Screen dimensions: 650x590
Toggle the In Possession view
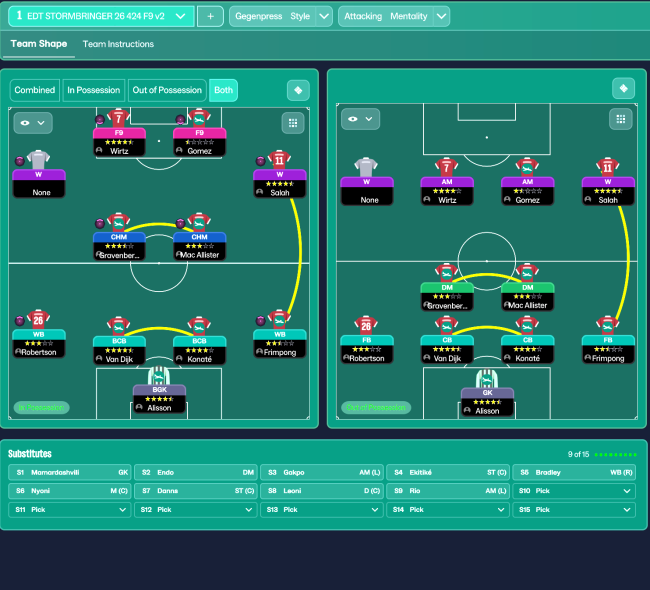tap(94, 90)
